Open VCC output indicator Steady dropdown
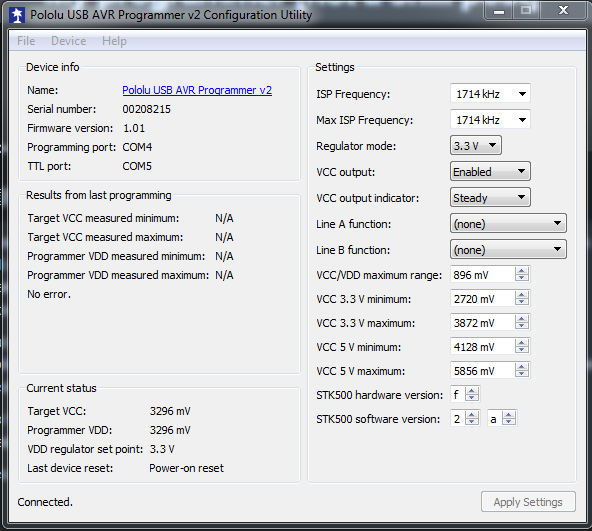This screenshot has height=531, width=592. pos(490,198)
